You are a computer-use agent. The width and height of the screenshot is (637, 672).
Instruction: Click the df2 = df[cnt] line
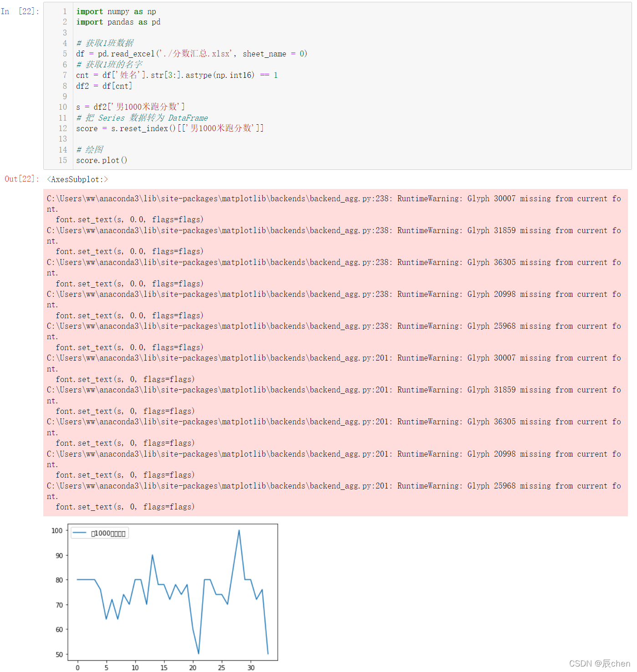click(104, 86)
